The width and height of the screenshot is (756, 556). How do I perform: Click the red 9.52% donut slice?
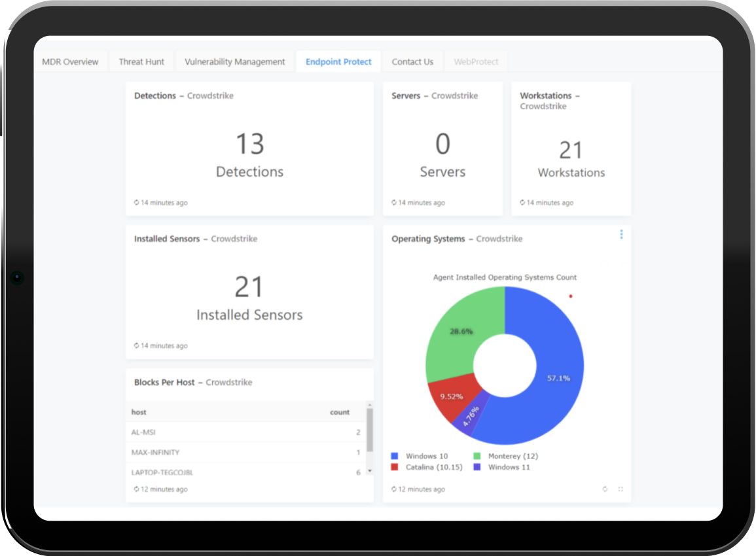tap(451, 396)
